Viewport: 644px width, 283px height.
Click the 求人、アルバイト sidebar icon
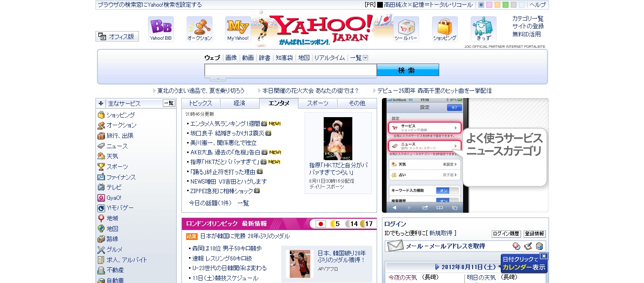101,260
